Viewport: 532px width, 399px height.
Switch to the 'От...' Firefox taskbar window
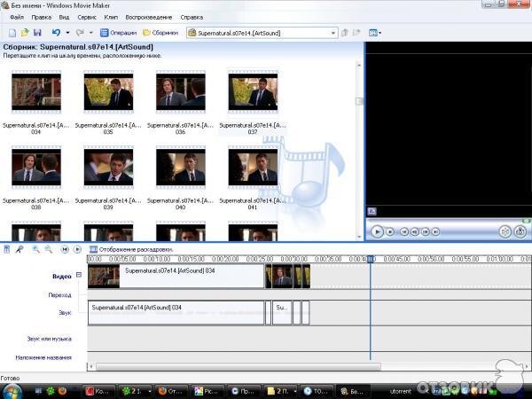click(x=171, y=391)
